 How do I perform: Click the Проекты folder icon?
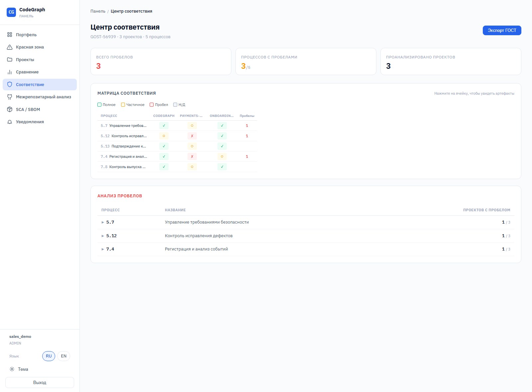coord(10,59)
